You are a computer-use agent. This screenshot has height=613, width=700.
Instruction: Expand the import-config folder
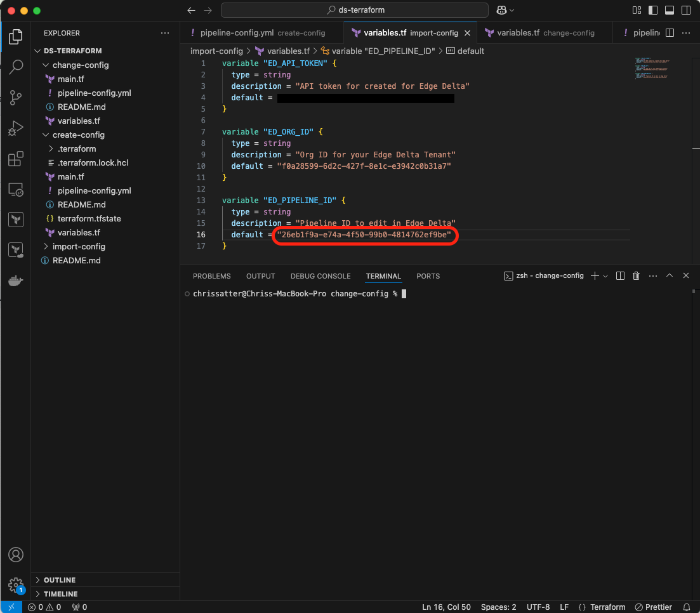(79, 246)
